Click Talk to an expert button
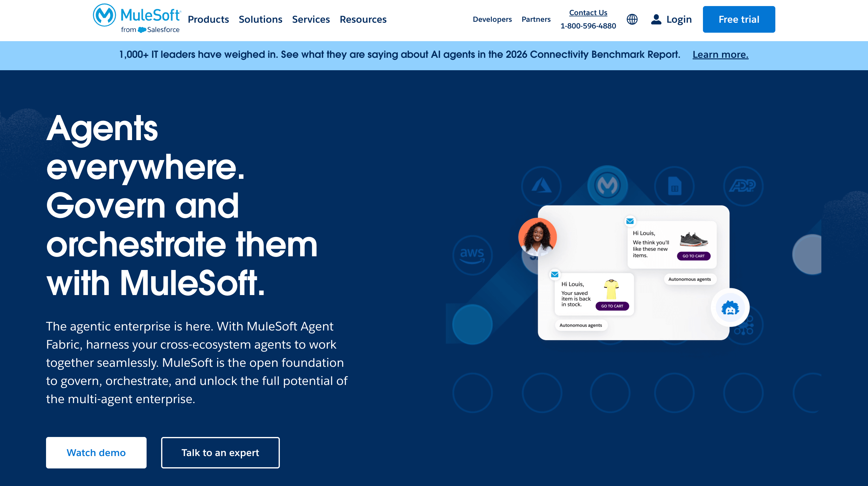 (220, 452)
